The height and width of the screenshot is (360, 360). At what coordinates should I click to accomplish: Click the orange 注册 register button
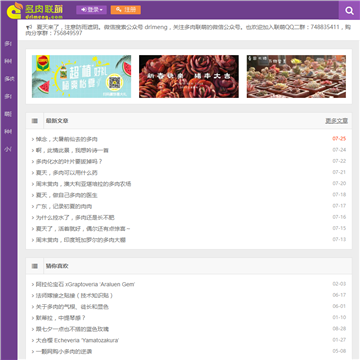(x=126, y=10)
